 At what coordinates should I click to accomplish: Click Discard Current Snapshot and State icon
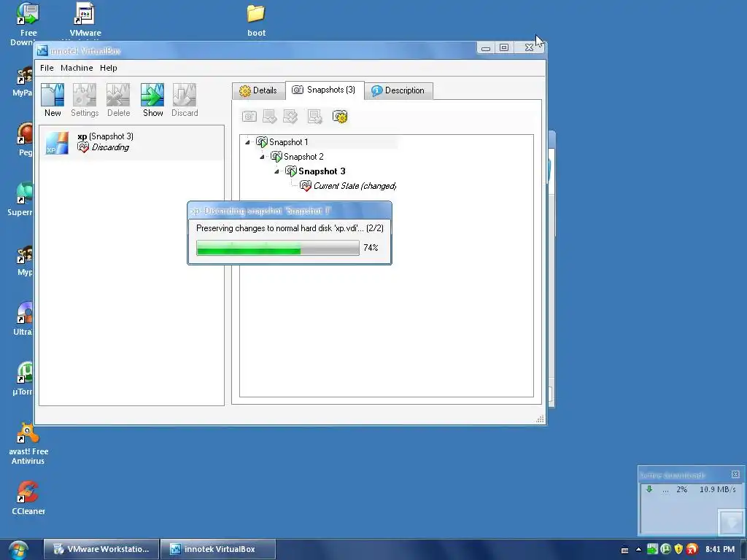click(x=290, y=116)
